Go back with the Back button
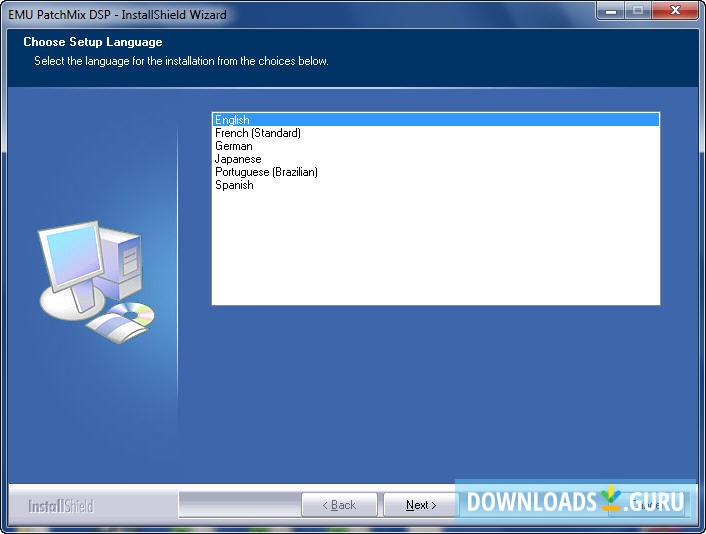The image size is (706, 534). pyautogui.click(x=339, y=505)
